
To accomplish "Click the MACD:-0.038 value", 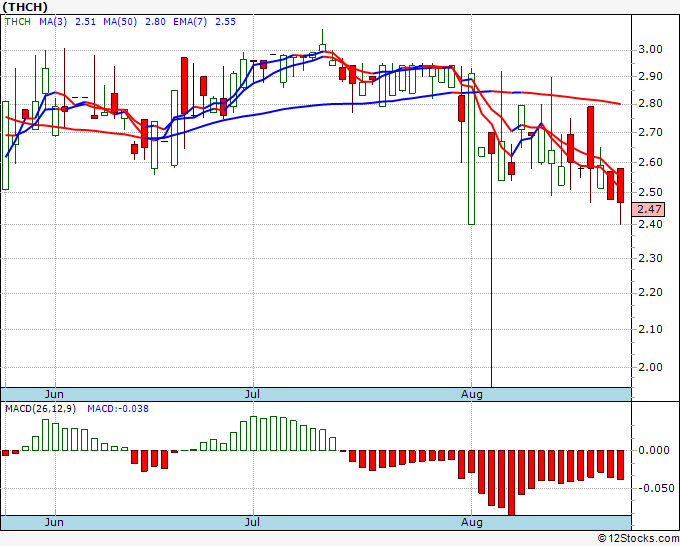I will pos(118,409).
